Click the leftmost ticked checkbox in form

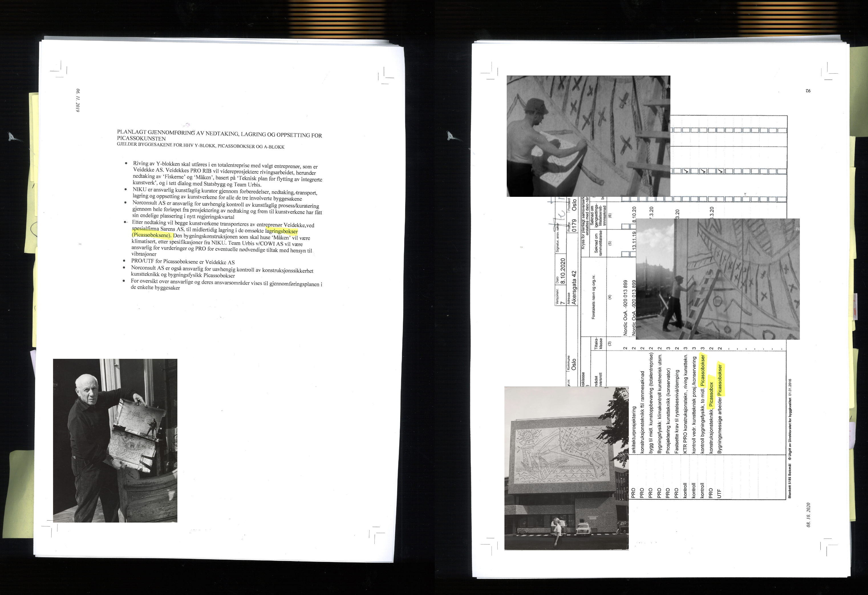pyautogui.click(x=686, y=171)
